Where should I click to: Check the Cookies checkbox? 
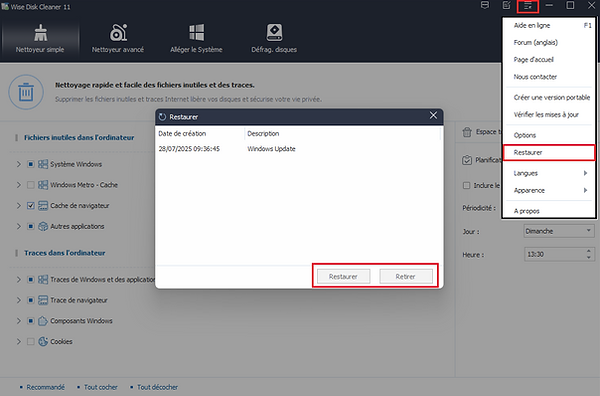point(31,341)
